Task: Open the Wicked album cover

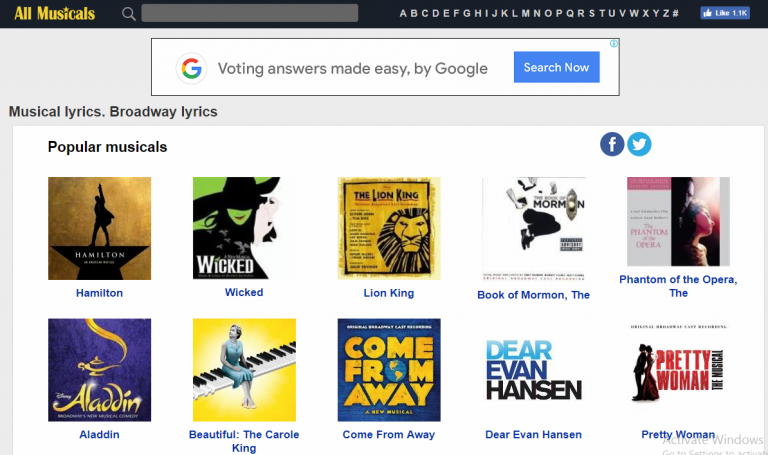Action: pos(244,228)
